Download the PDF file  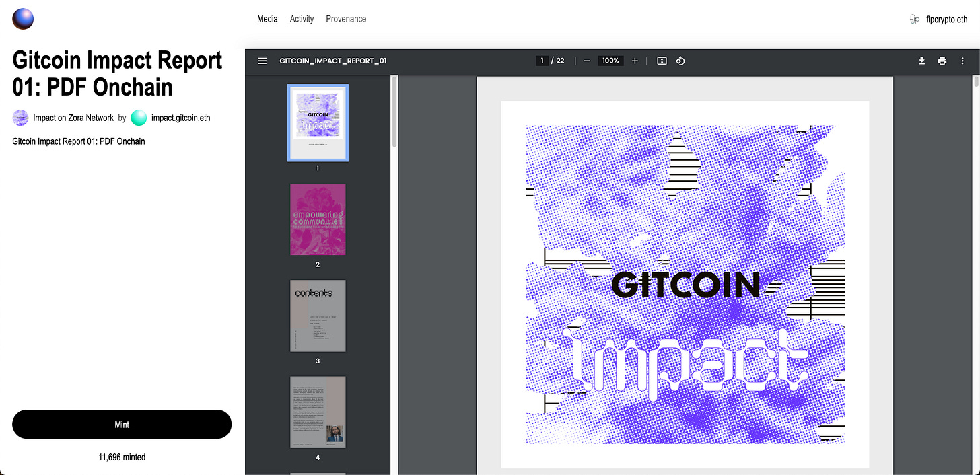click(x=922, y=61)
